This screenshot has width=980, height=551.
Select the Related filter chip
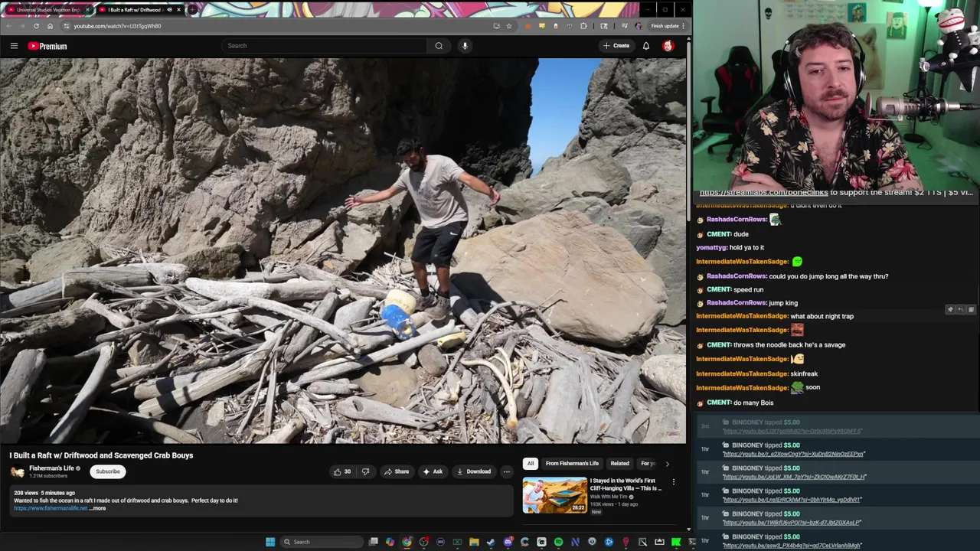[x=619, y=463]
